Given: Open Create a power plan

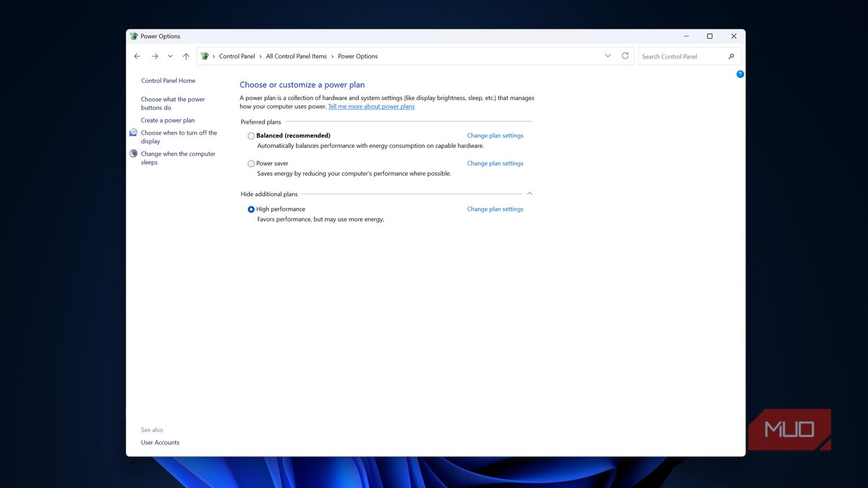Looking at the screenshot, I should point(168,120).
